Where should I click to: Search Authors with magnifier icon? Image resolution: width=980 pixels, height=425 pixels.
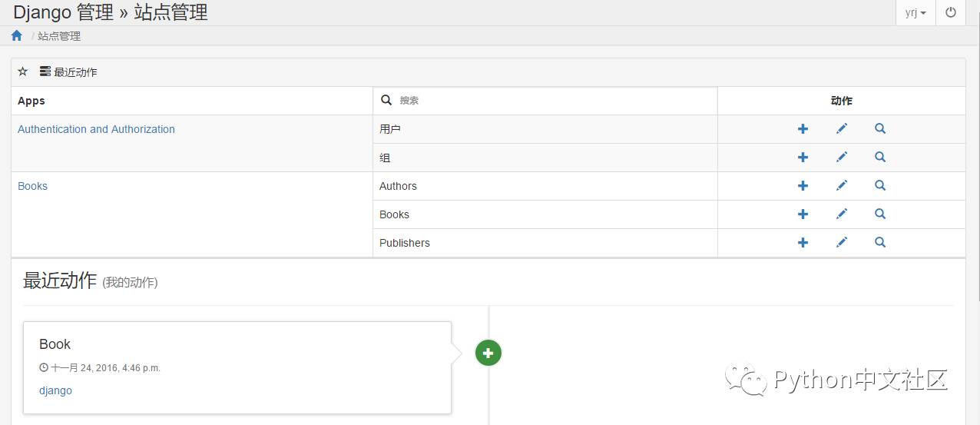[x=880, y=186]
